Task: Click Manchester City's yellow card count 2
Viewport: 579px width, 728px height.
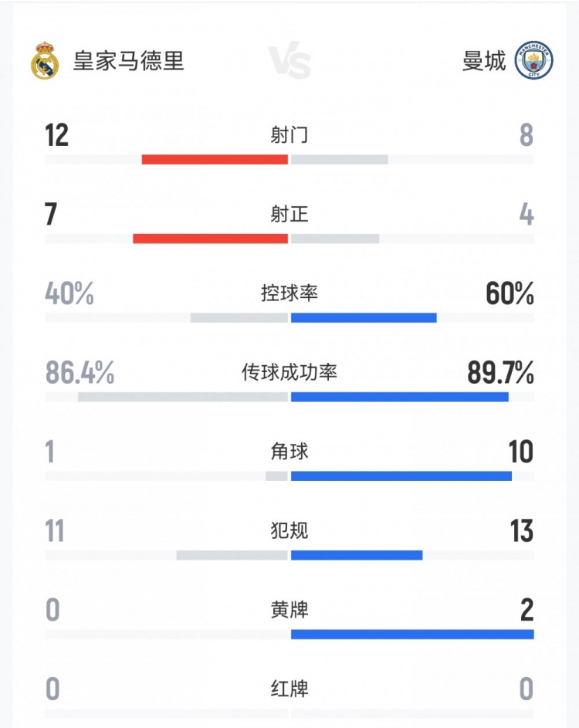Action: (527, 611)
